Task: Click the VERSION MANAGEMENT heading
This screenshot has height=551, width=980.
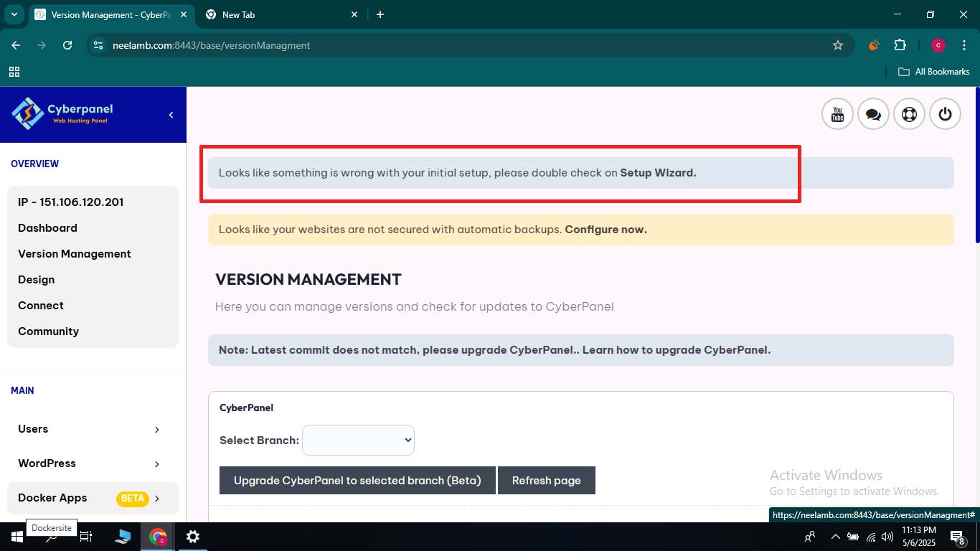Action: [308, 279]
